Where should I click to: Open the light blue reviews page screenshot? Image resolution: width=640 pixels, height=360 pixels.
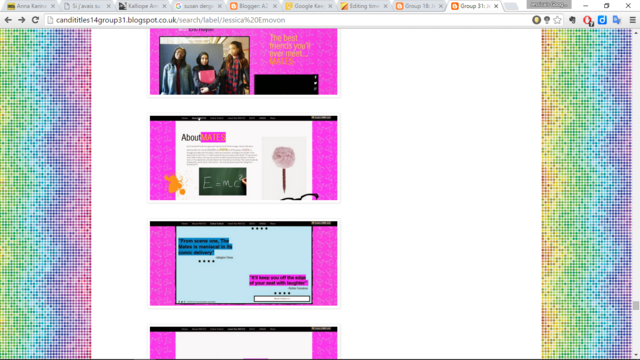[244, 263]
